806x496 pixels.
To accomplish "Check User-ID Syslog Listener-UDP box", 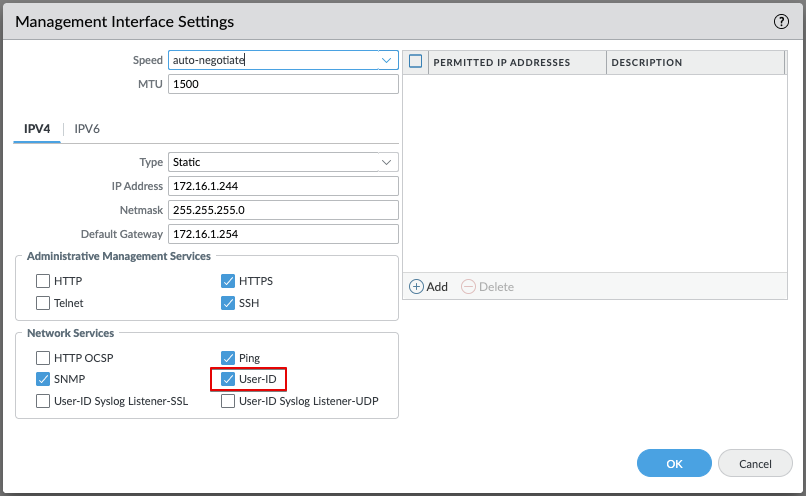I will [x=228, y=401].
